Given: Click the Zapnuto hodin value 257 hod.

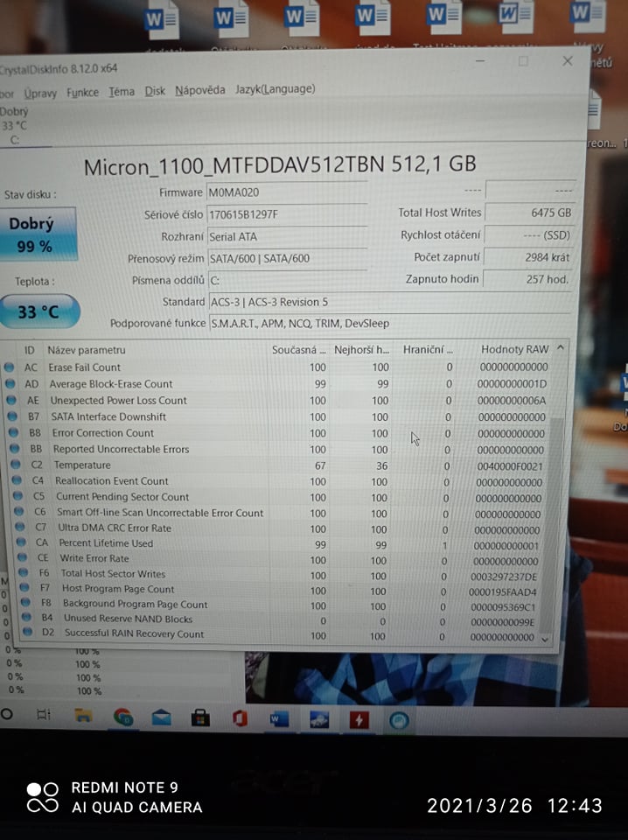Looking at the screenshot, I should coord(527,279).
